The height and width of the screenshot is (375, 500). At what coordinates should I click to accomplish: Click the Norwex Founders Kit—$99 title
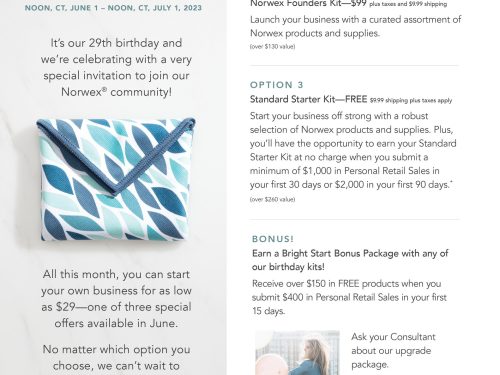(308, 4)
